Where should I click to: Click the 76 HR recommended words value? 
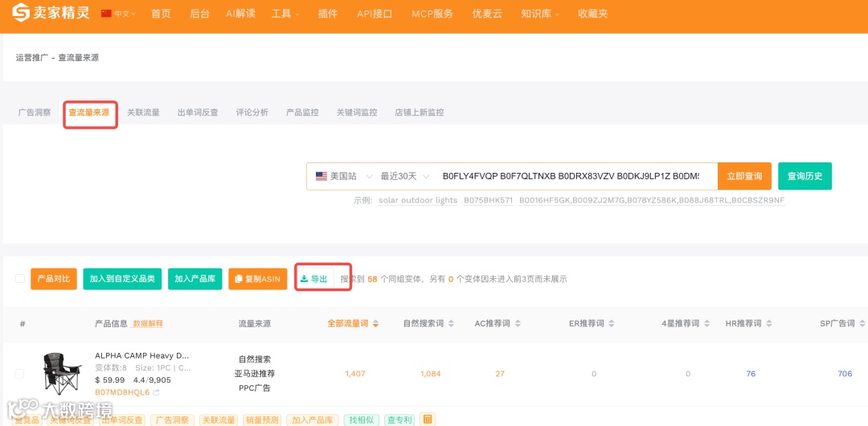[751, 374]
